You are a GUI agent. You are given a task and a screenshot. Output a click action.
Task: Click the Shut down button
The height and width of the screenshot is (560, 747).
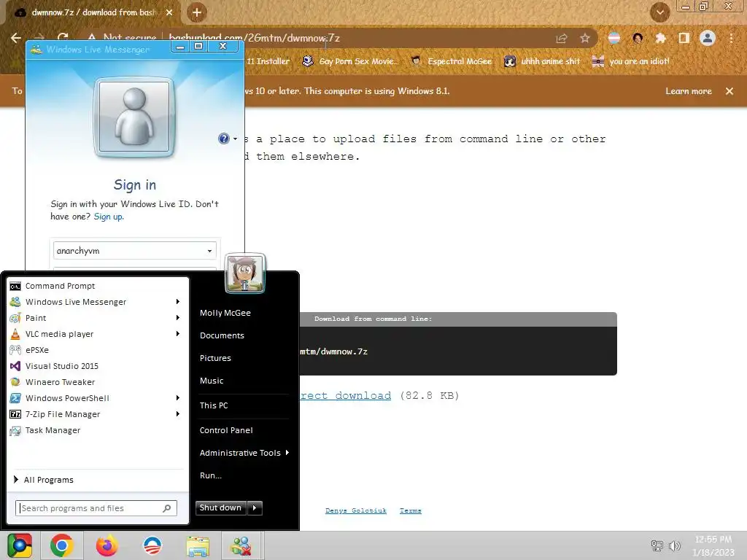220,507
